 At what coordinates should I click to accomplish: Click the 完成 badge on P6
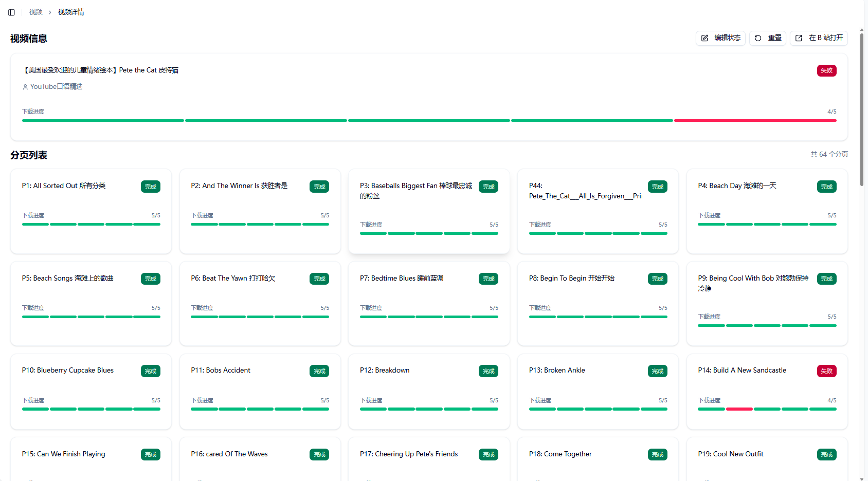319,279
